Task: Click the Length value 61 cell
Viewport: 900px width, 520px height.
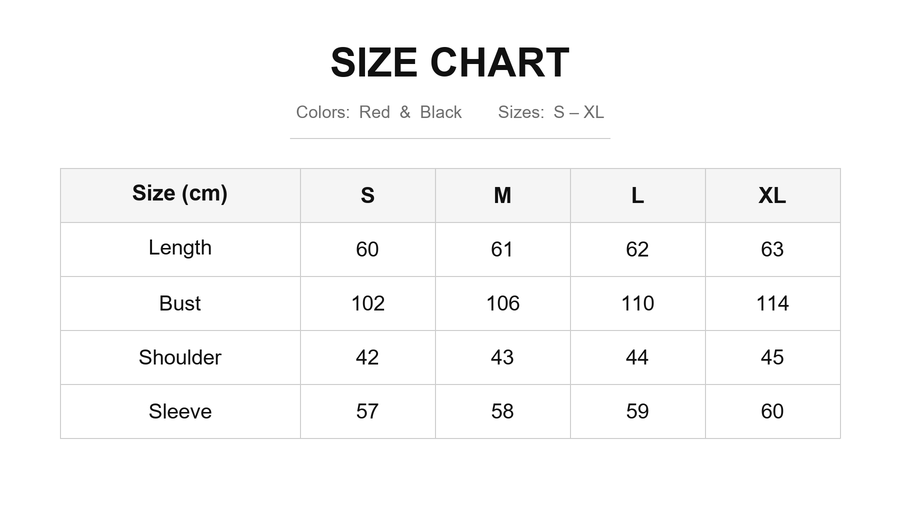Action: coord(503,250)
